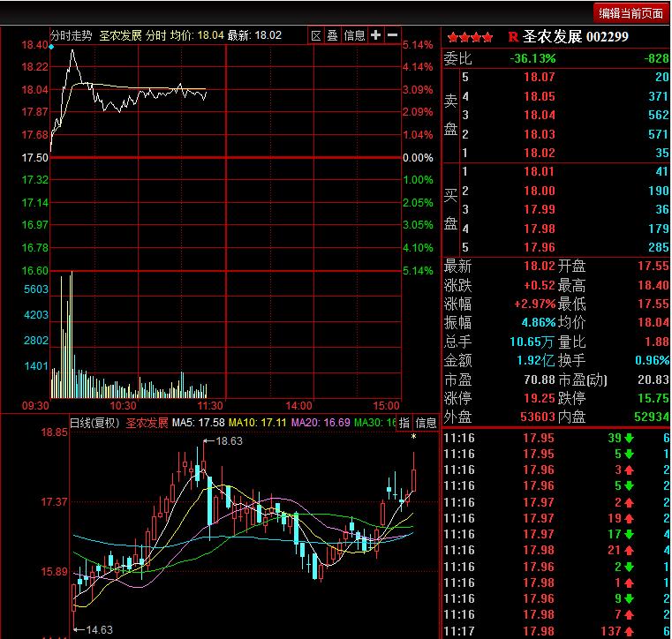Click the 分时走势 chart label
This screenshot has height=639, width=672.
click(72, 35)
